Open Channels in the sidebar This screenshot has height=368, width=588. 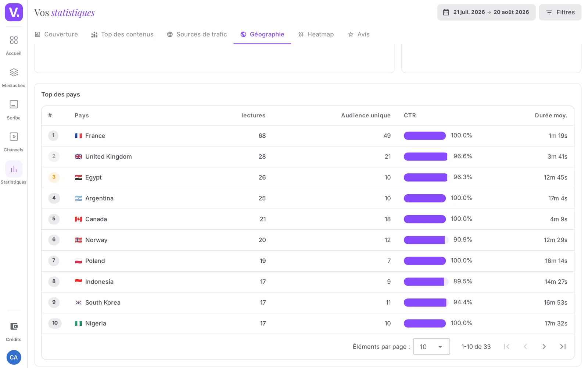click(x=14, y=142)
